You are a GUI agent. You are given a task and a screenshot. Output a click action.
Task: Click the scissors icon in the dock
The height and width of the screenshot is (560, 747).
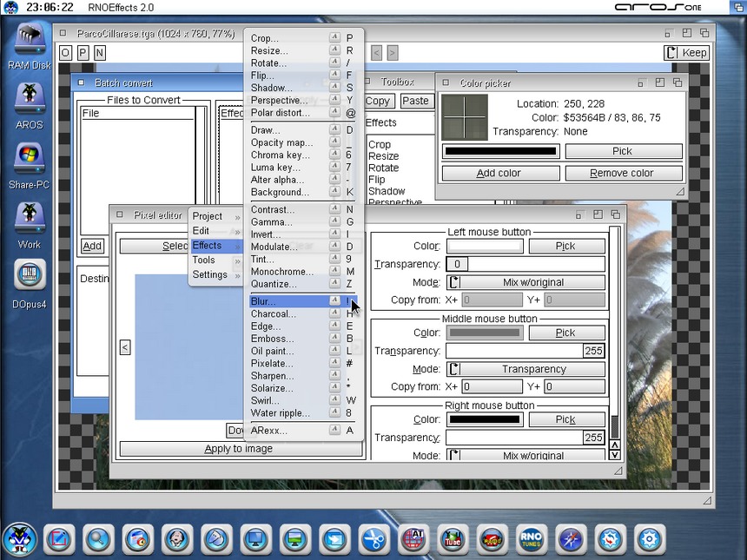374,540
